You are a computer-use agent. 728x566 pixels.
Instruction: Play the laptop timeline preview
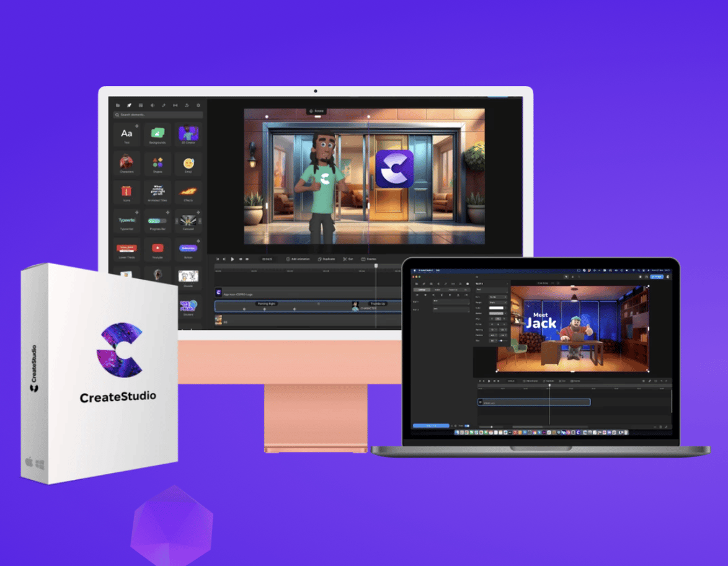pos(489,381)
